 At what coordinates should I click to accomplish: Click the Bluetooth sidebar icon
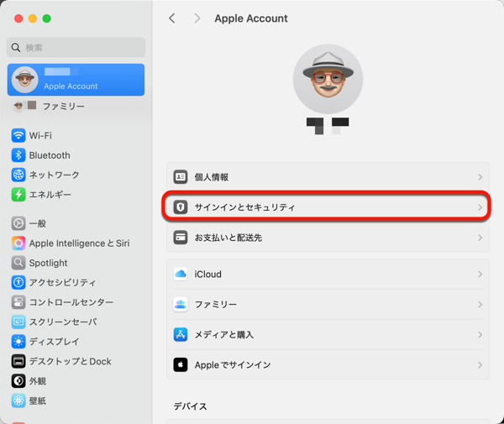(18, 155)
